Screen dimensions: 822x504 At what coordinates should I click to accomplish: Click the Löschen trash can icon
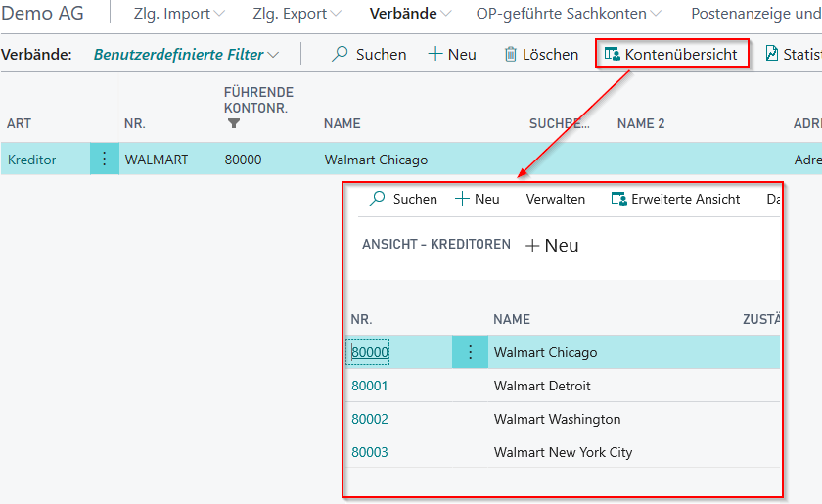pos(510,54)
